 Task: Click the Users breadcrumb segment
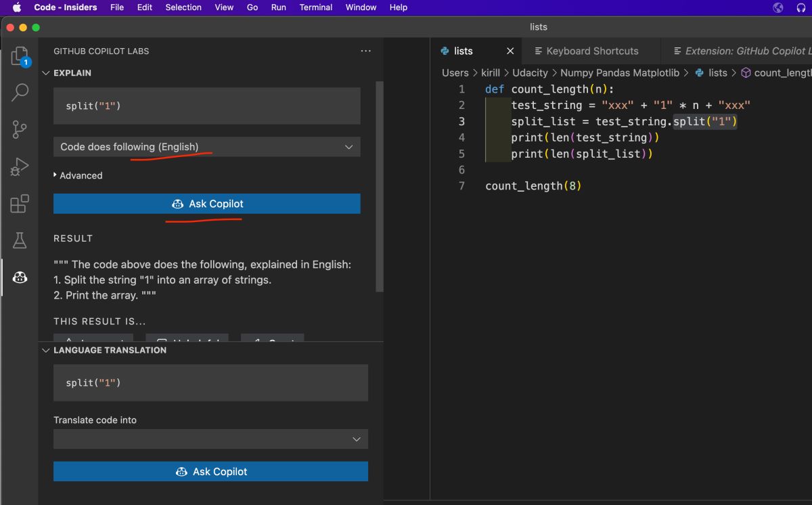click(455, 72)
